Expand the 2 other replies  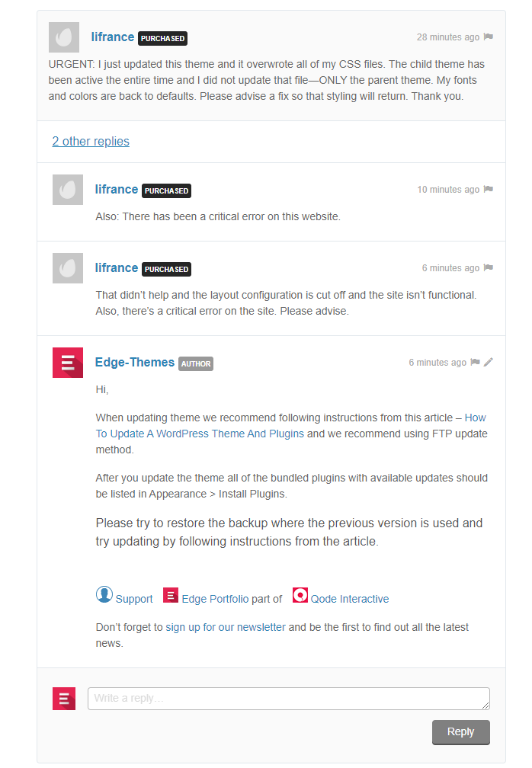pos(91,141)
